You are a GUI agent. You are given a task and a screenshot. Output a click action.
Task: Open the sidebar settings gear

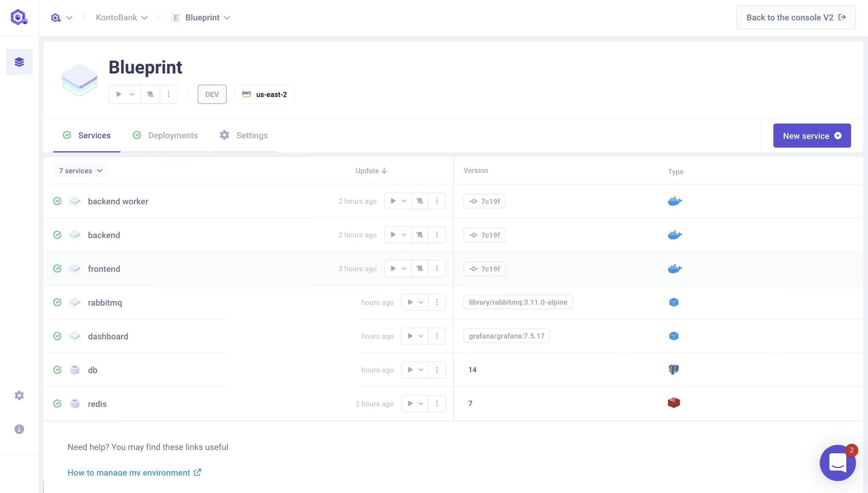coord(19,396)
